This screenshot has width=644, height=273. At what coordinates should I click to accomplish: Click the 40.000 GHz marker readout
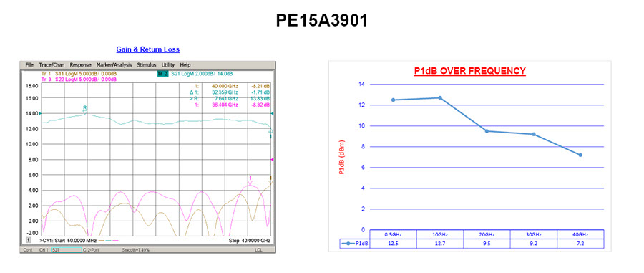(225, 86)
